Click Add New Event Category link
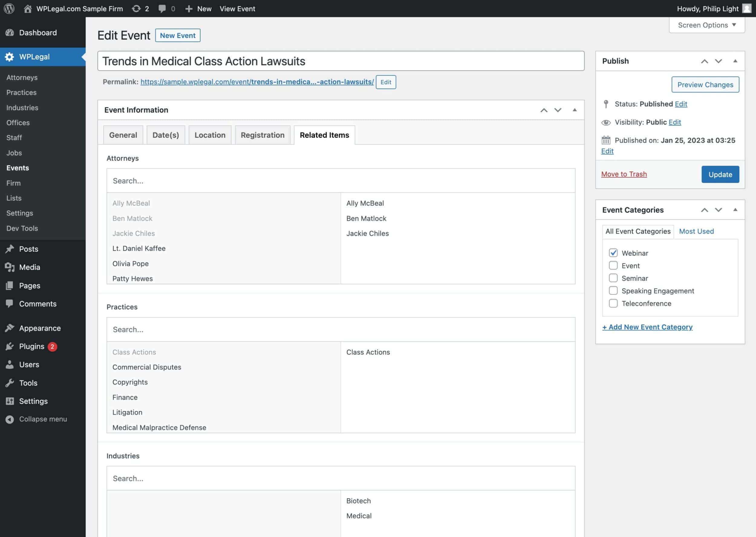Viewport: 756px width, 537px height. [x=647, y=327]
